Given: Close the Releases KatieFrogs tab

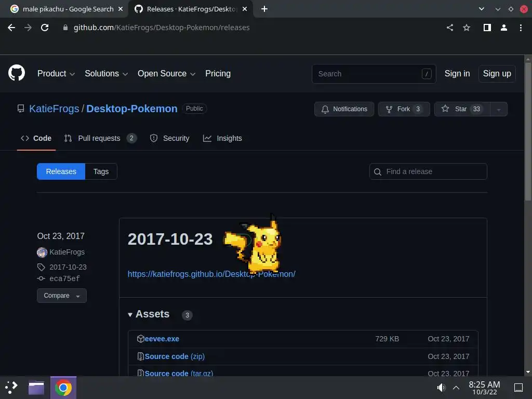Looking at the screenshot, I should [x=245, y=9].
